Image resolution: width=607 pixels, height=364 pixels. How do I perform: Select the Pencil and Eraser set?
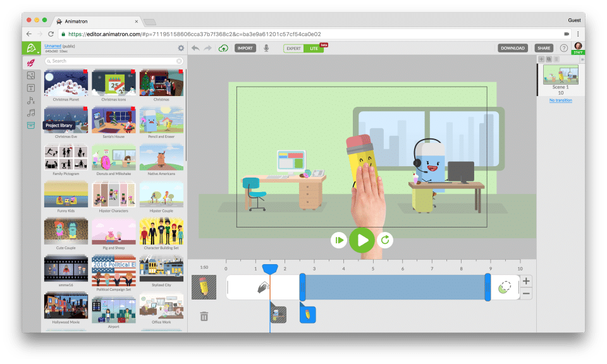(x=161, y=123)
